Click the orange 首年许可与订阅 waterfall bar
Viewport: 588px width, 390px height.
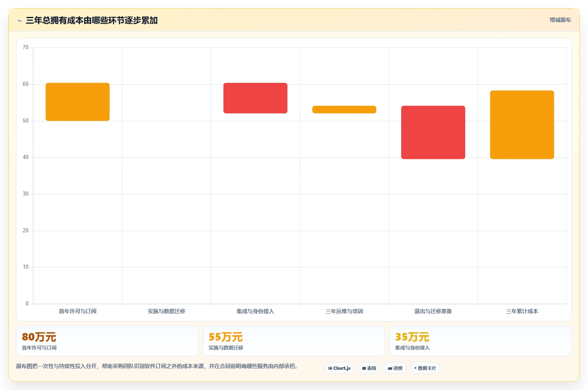[78, 102]
